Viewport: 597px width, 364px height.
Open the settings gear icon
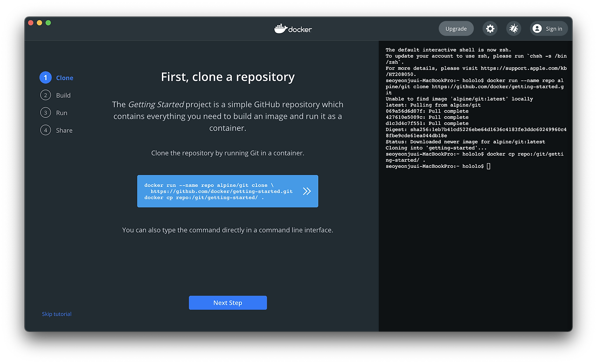[490, 28]
